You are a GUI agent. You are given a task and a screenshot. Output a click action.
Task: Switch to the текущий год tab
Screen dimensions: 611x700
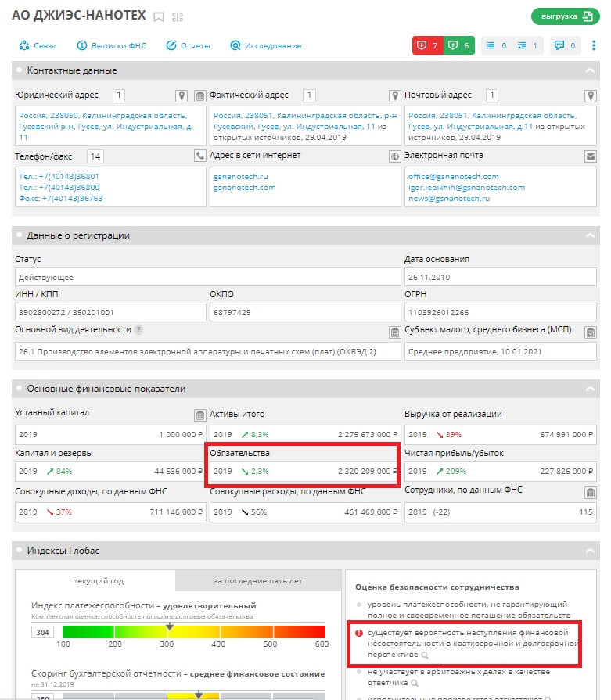click(x=95, y=581)
